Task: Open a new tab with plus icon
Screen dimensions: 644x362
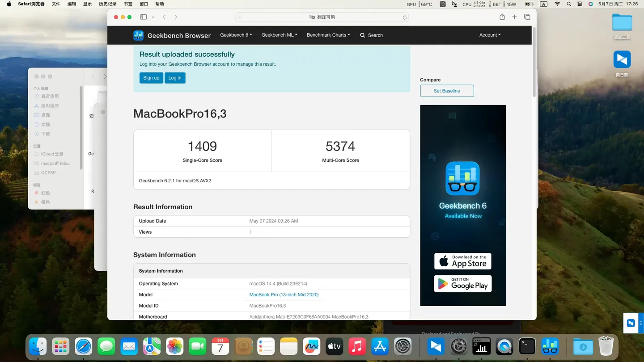Action: point(514,17)
